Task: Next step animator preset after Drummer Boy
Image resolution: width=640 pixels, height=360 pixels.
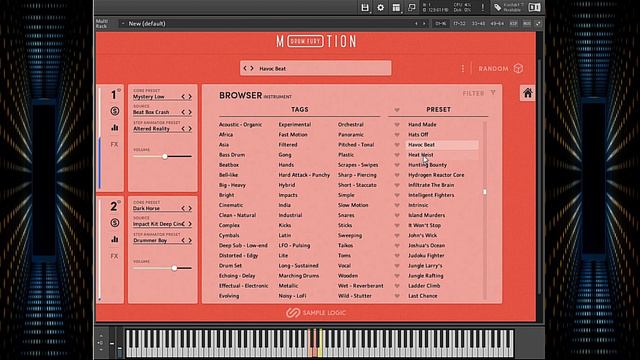Action: (x=190, y=240)
